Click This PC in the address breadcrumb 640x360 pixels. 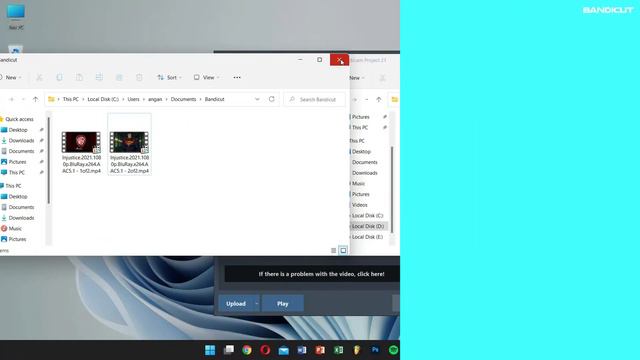pyautogui.click(x=71, y=99)
